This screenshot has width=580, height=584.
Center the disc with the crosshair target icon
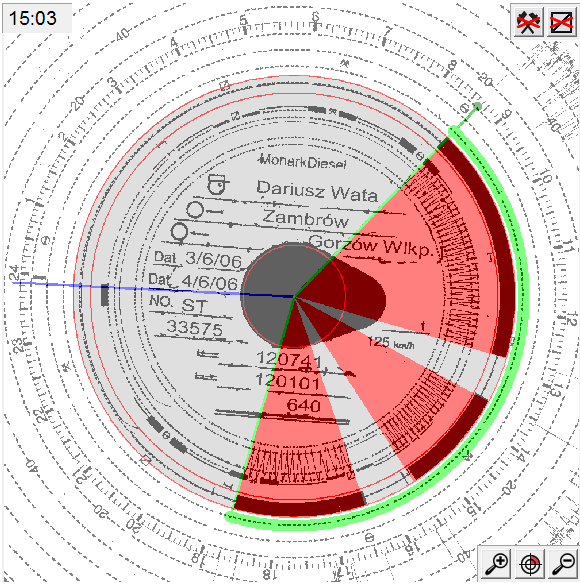[x=530, y=564]
